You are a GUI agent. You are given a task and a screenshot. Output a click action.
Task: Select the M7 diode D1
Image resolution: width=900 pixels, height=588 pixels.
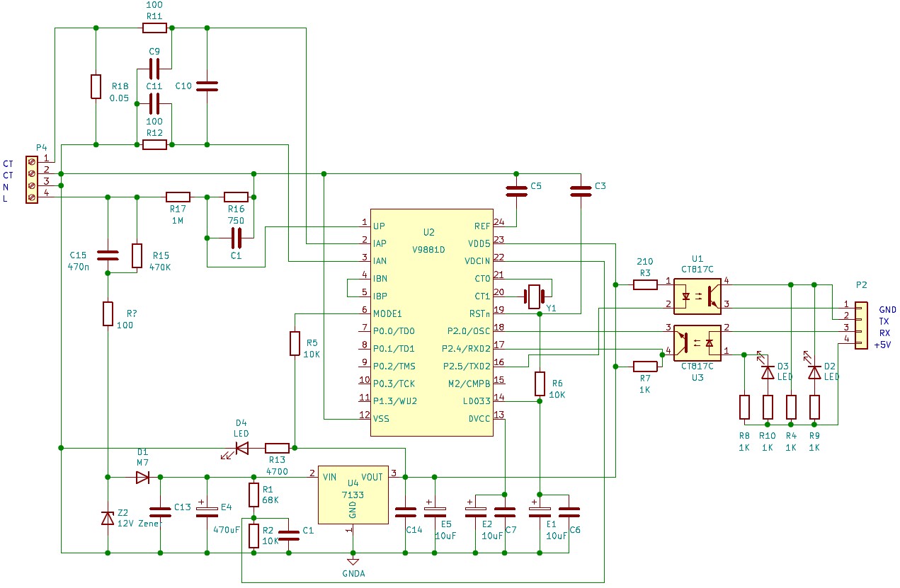coord(143,478)
